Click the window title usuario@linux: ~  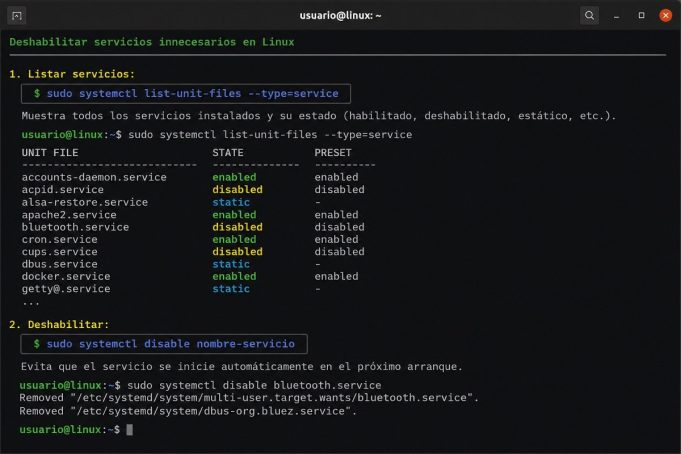340,16
